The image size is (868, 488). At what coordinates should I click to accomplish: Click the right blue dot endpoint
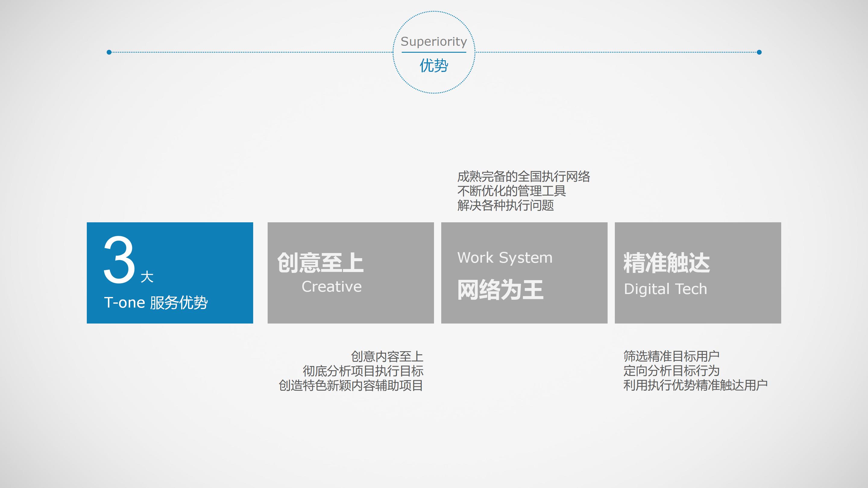click(x=759, y=52)
